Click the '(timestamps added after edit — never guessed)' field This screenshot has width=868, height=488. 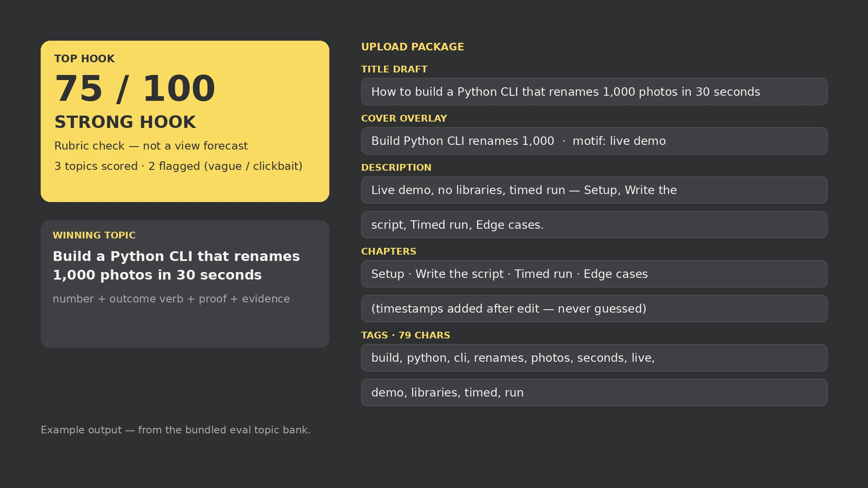(594, 308)
